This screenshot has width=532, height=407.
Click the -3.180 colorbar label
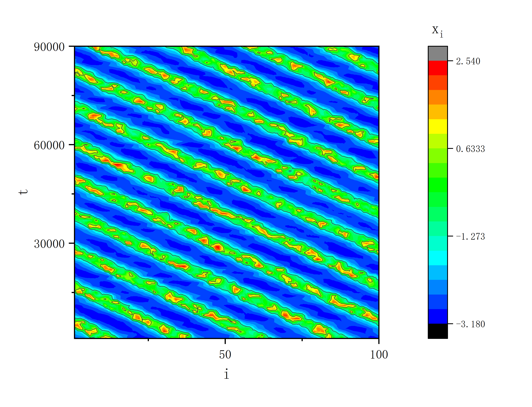[x=470, y=324]
